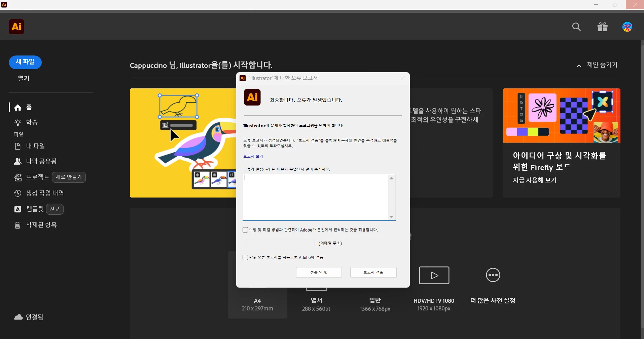Click the 새 파일 button
Image resolution: width=644 pixels, height=339 pixels.
point(25,62)
